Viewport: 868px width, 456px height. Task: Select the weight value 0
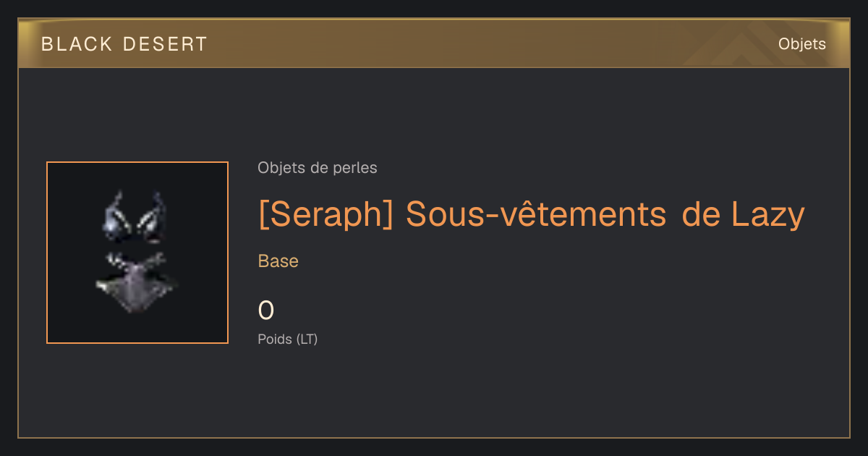coord(266,311)
